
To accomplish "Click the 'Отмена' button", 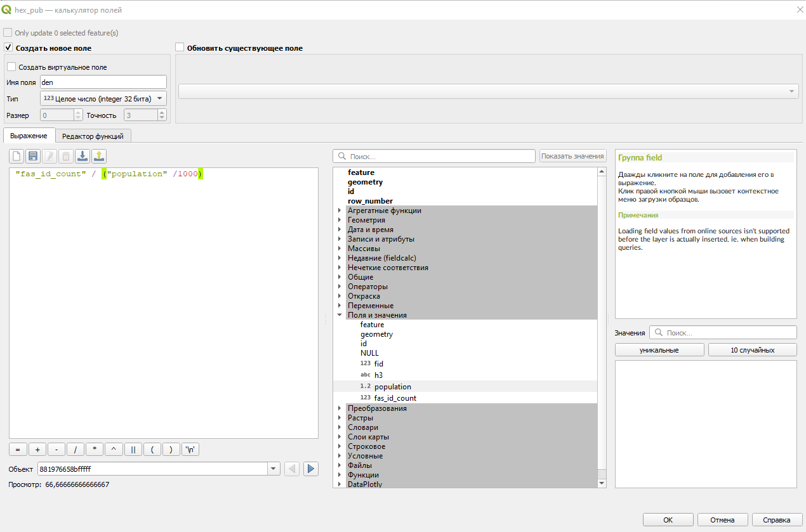I will click(722, 520).
